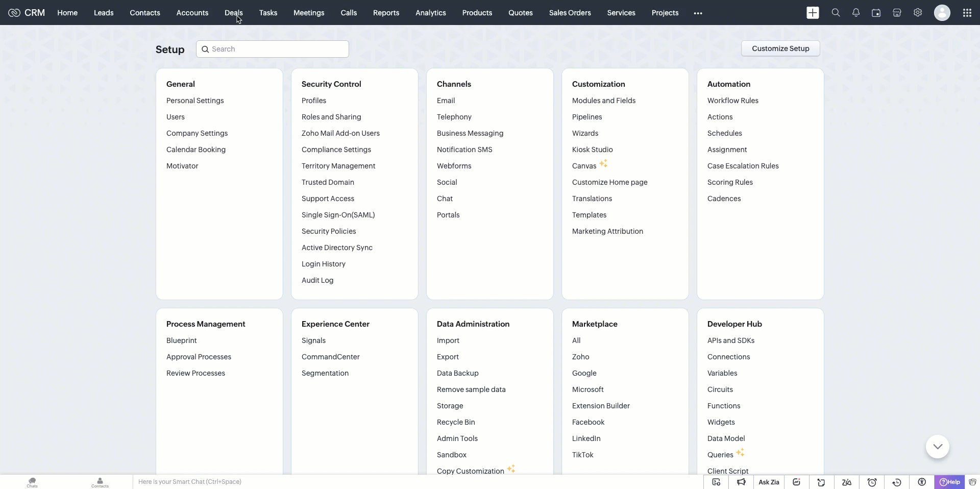Open the calendar icon in top bar
Image resolution: width=980 pixels, height=489 pixels.
(x=876, y=13)
